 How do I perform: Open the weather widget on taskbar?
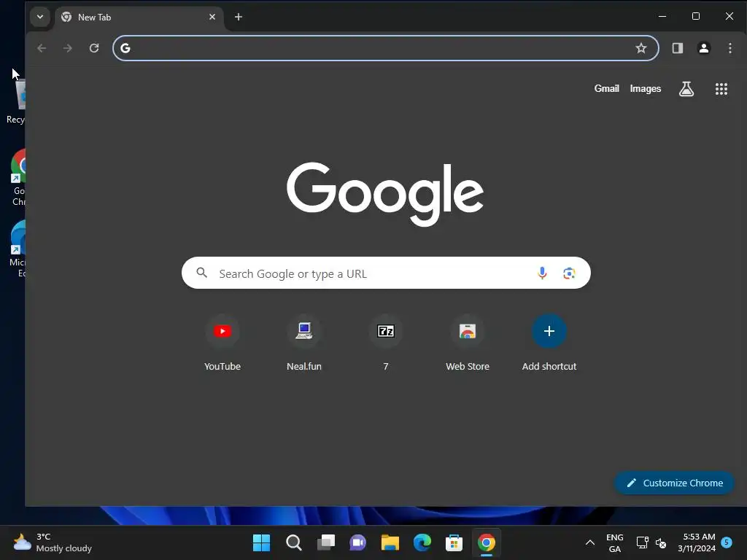pyautogui.click(x=53, y=542)
